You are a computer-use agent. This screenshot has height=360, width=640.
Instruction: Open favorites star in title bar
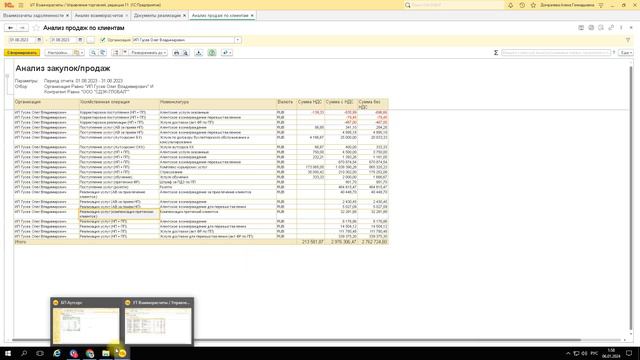pos(533,5)
